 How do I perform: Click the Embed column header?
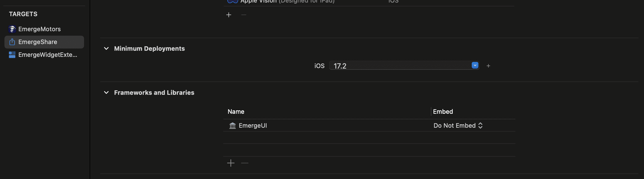(443, 112)
